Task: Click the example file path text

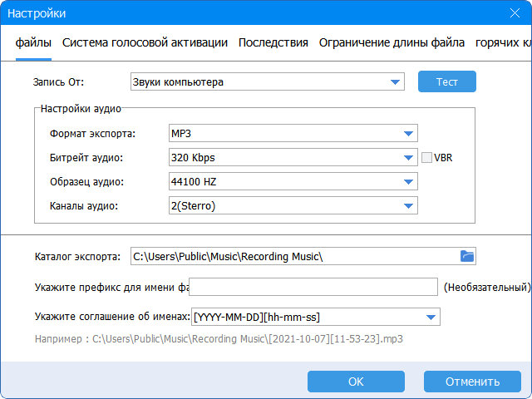Action: click(224, 339)
